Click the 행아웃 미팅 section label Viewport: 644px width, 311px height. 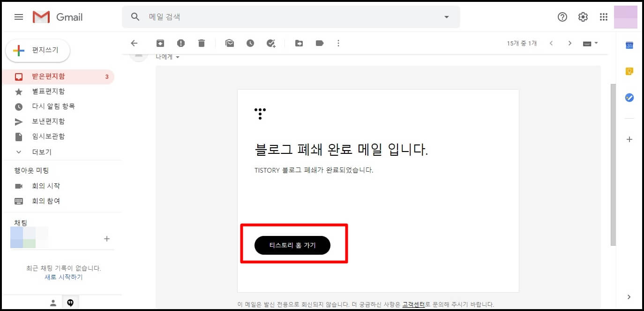point(32,170)
